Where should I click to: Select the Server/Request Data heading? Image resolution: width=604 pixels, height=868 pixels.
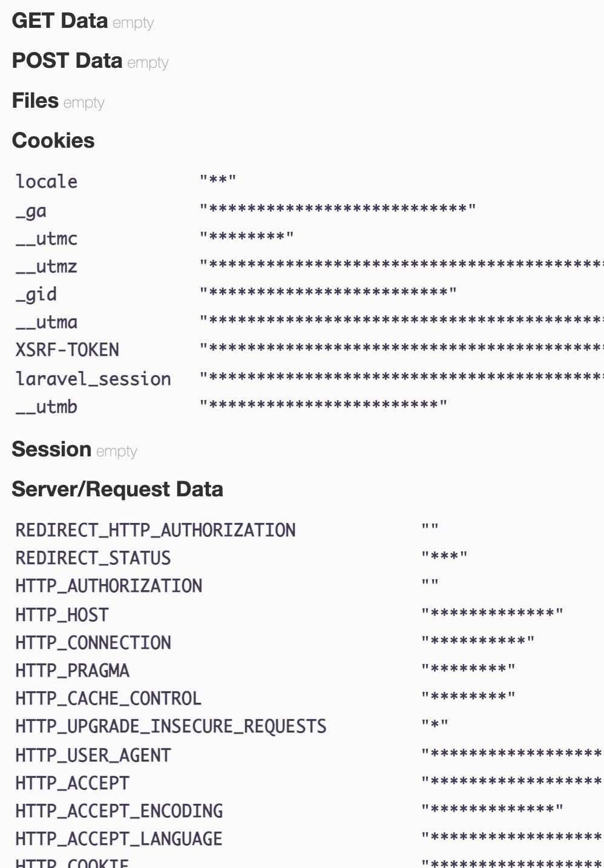click(117, 489)
